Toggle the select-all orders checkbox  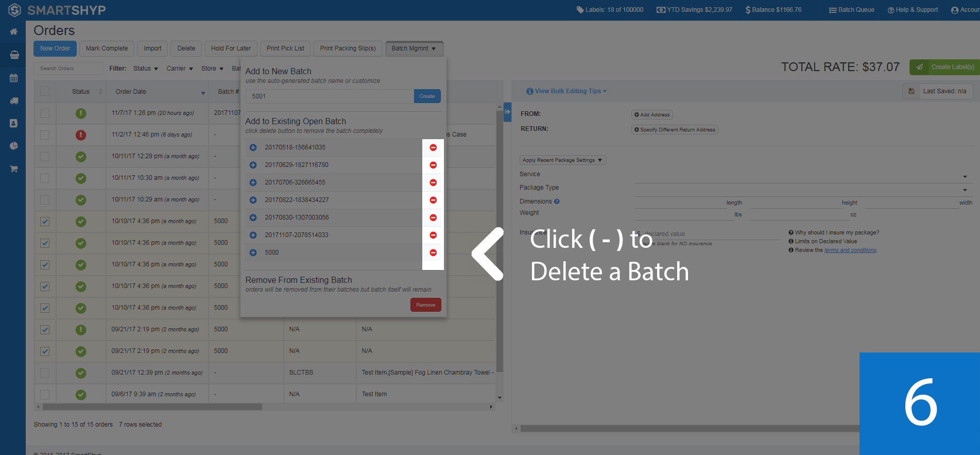point(45,91)
